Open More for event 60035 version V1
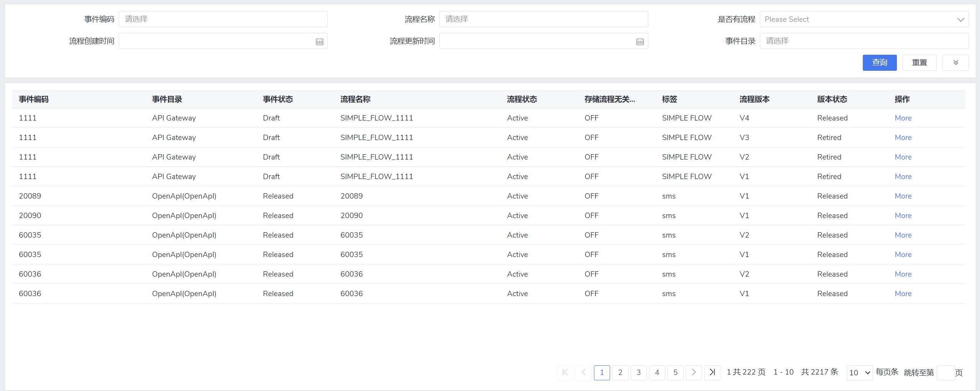 (903, 254)
